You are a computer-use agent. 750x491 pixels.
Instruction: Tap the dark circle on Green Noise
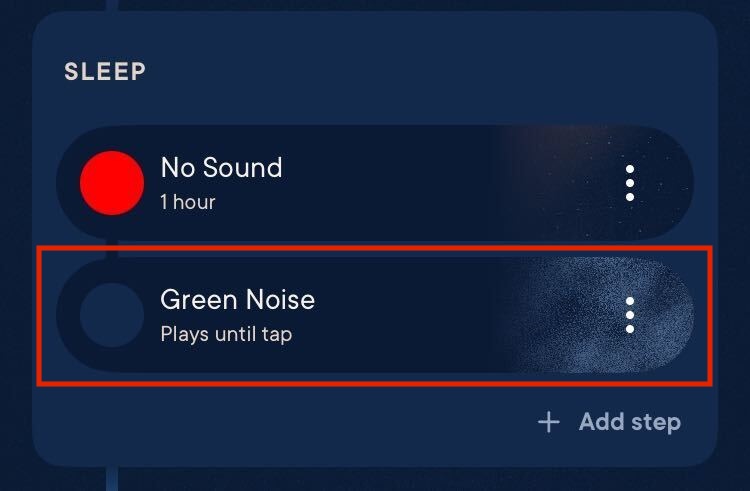click(112, 315)
